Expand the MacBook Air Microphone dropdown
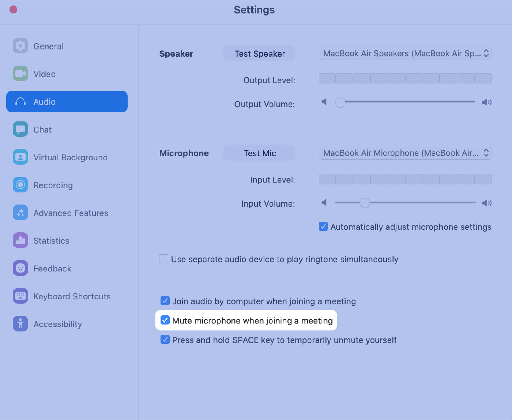 [x=405, y=153]
